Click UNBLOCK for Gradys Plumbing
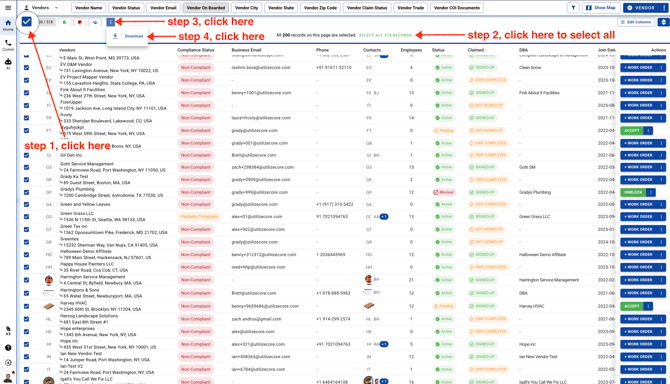Screen dimensions: 670x384 (633, 192)
